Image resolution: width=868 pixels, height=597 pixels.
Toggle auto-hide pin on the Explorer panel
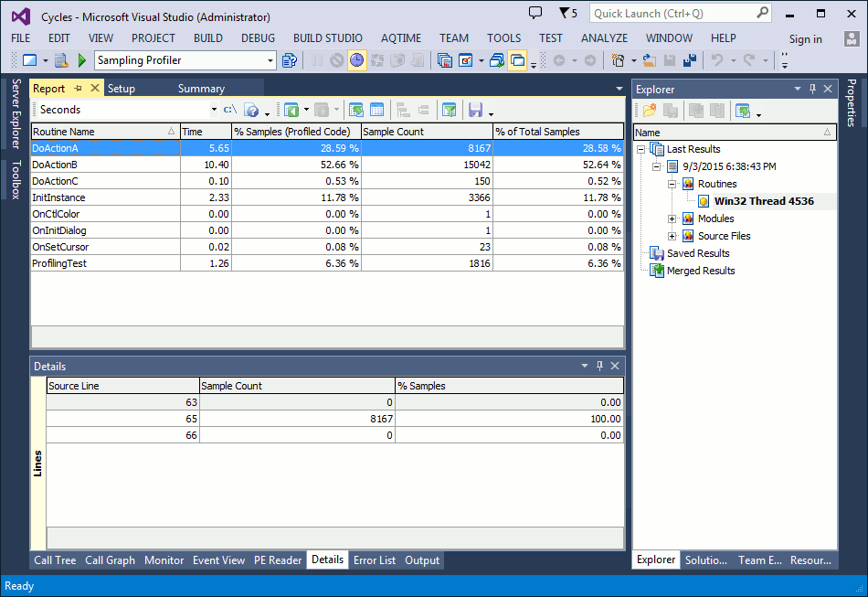(x=814, y=89)
